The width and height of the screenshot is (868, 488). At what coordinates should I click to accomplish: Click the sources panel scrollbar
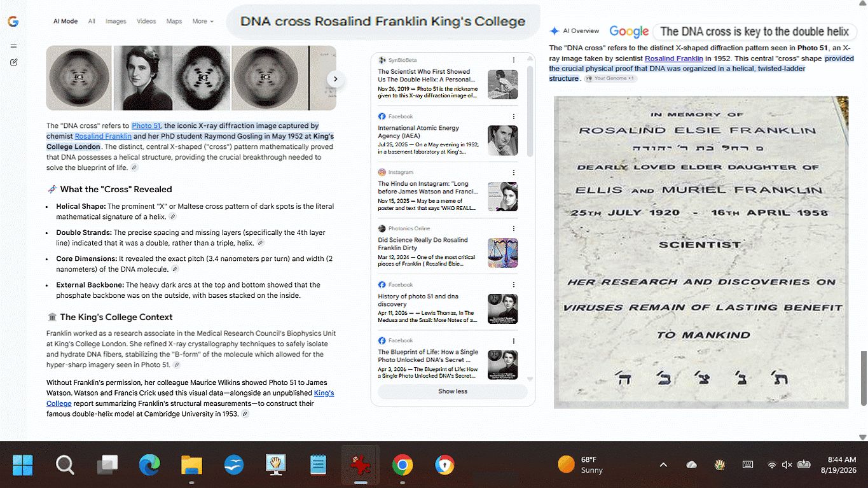(x=530, y=111)
